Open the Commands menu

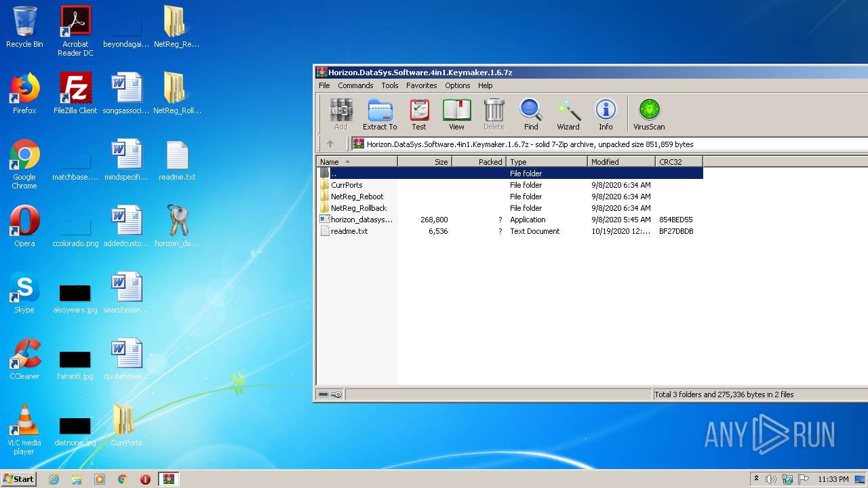click(x=355, y=85)
